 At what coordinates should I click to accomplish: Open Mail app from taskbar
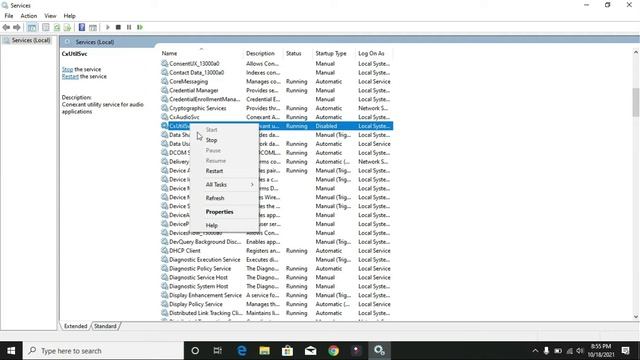(x=311, y=351)
